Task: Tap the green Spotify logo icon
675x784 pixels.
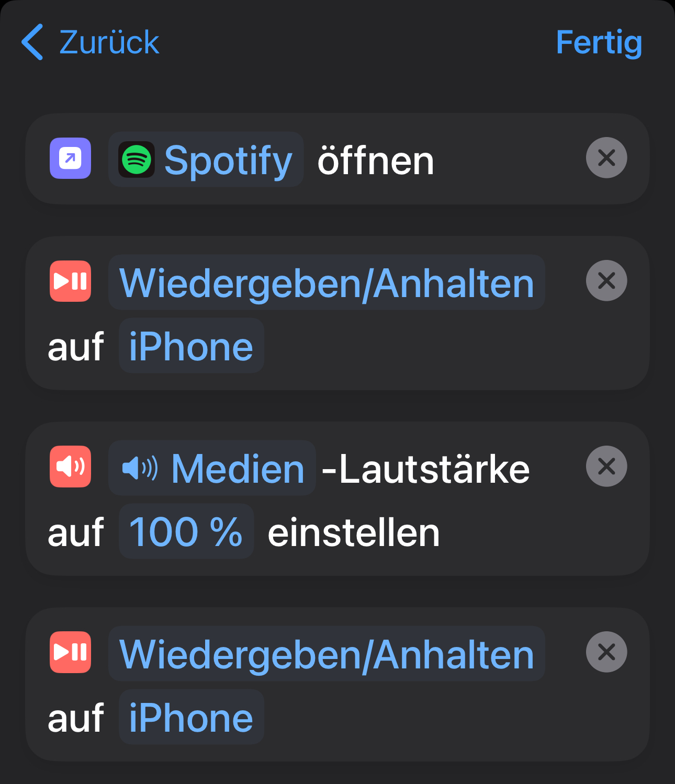Action: pyautogui.click(x=137, y=160)
